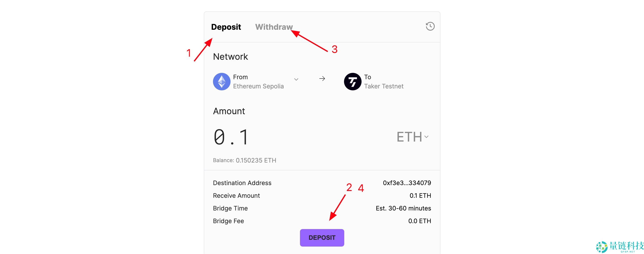The height and width of the screenshot is (254, 644).
Task: Click the Network section heading
Action: click(230, 57)
